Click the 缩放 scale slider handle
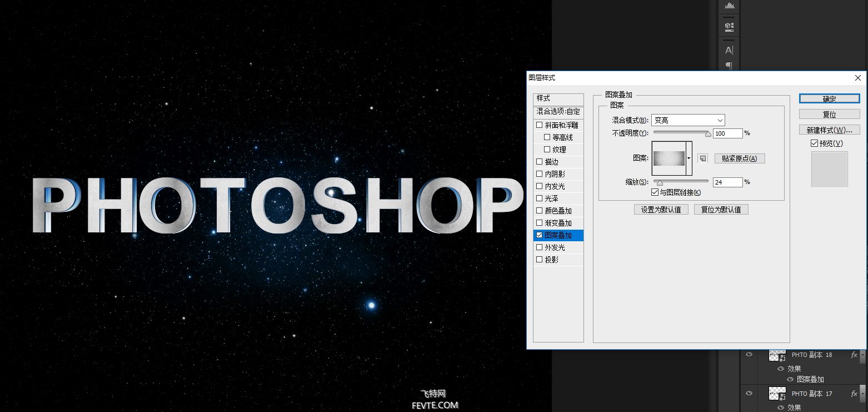Image resolution: width=868 pixels, height=412 pixels. pos(660,183)
